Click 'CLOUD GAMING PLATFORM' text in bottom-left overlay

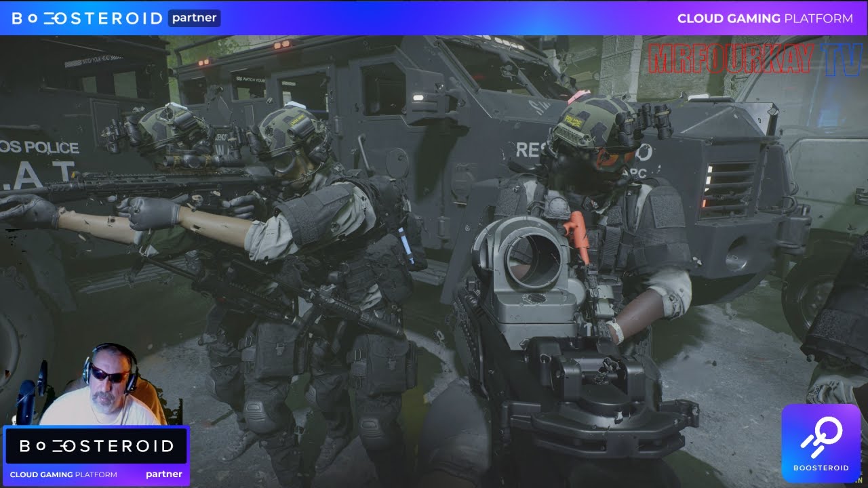[x=63, y=474]
